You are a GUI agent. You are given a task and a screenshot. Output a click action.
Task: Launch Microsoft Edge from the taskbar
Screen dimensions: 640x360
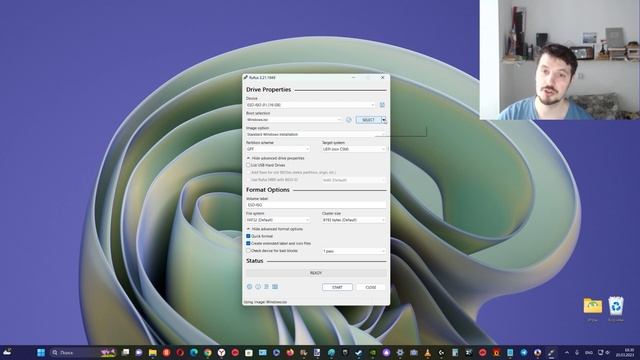(x=194, y=353)
